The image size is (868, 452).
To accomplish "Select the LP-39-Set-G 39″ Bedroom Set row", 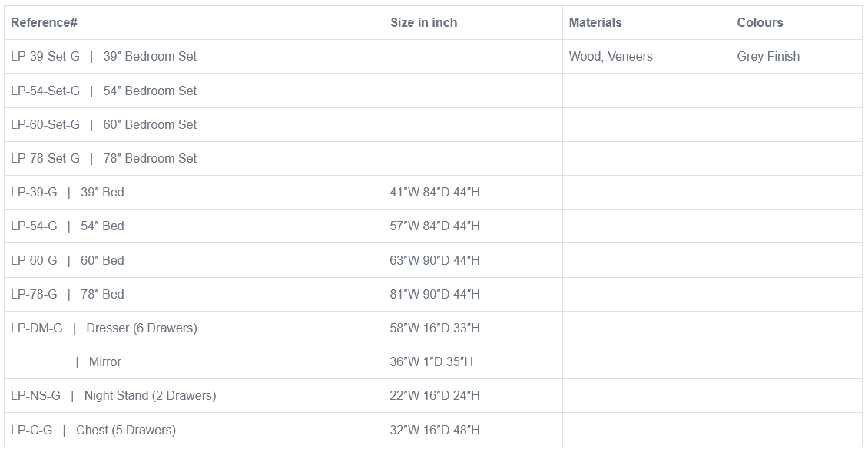I will tap(104, 57).
